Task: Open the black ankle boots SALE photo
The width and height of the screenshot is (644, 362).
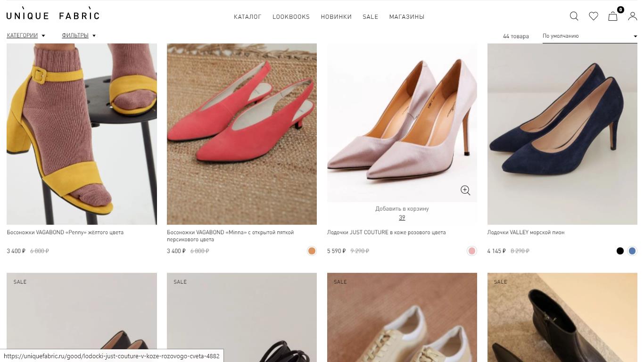Action: point(562,317)
